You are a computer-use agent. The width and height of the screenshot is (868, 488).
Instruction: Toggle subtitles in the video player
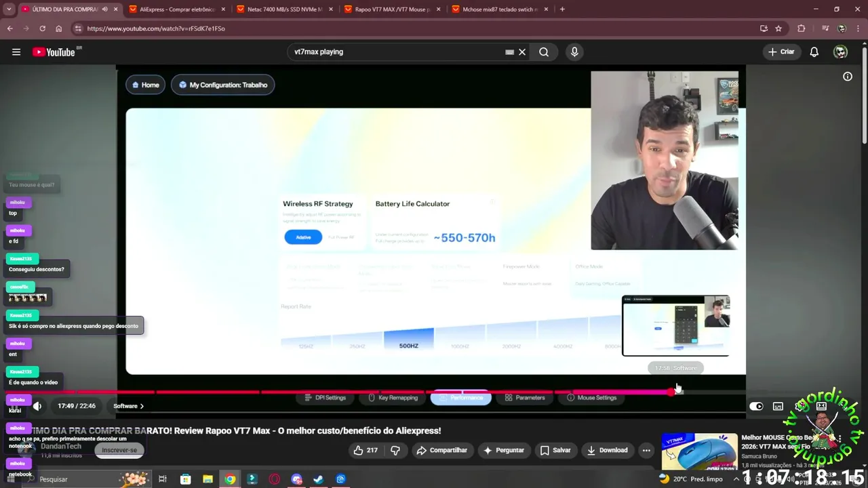[778, 406]
